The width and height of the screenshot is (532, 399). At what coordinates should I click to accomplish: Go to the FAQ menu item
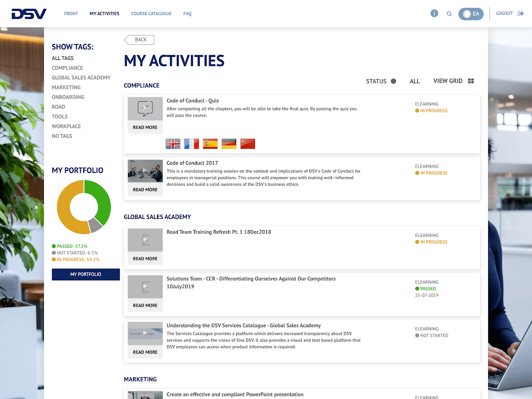tap(187, 13)
